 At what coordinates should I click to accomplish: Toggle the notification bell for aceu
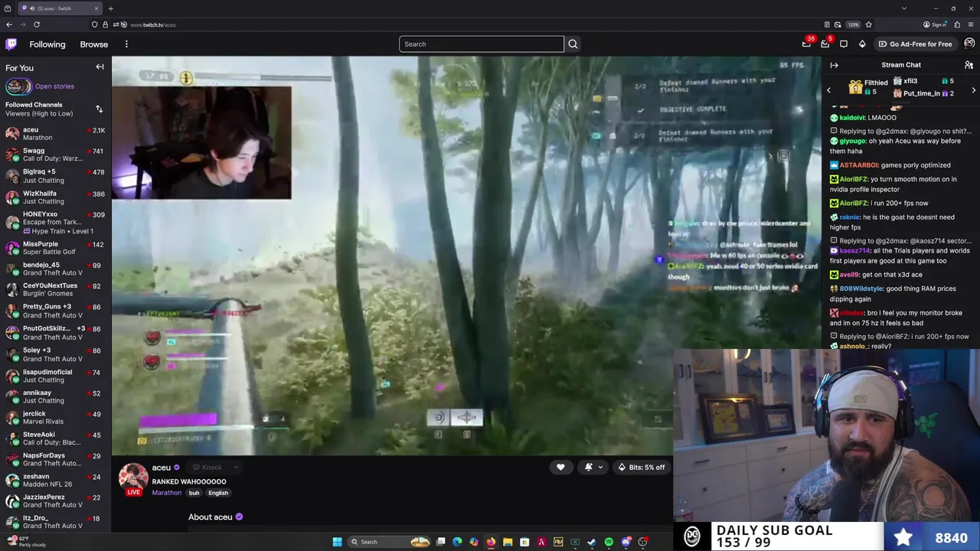coord(588,468)
